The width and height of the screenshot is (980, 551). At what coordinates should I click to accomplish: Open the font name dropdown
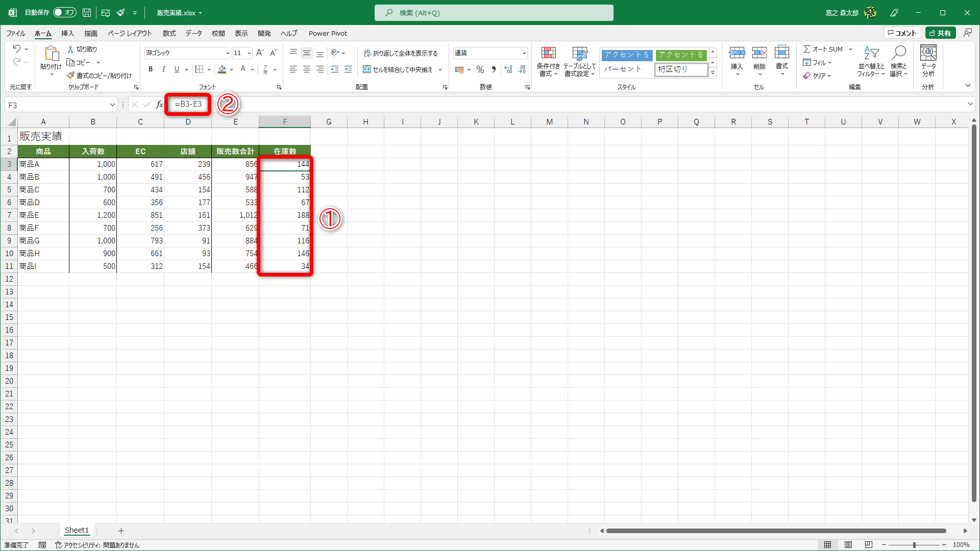[x=228, y=53]
